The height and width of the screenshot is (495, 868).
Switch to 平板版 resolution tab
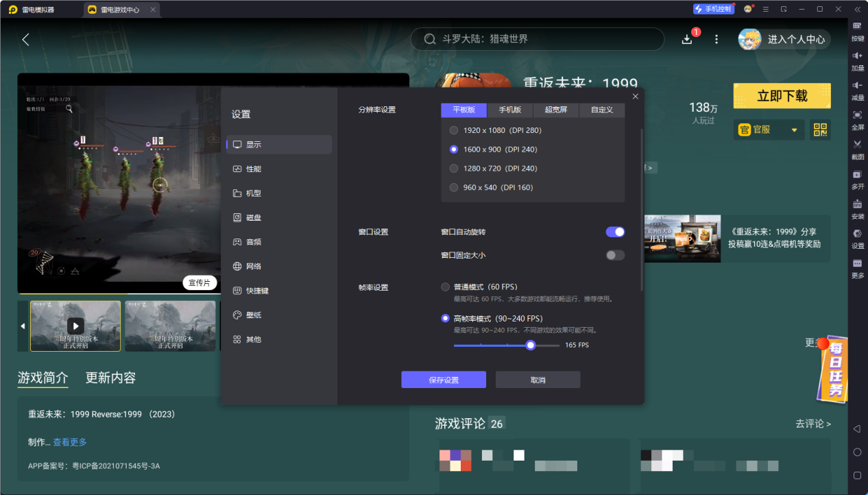(463, 110)
